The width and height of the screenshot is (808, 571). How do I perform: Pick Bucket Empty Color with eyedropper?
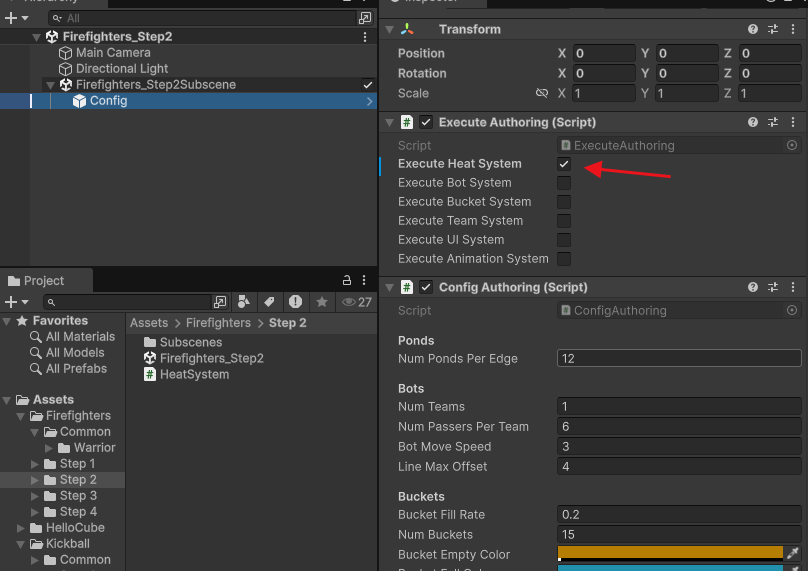pyautogui.click(x=793, y=554)
